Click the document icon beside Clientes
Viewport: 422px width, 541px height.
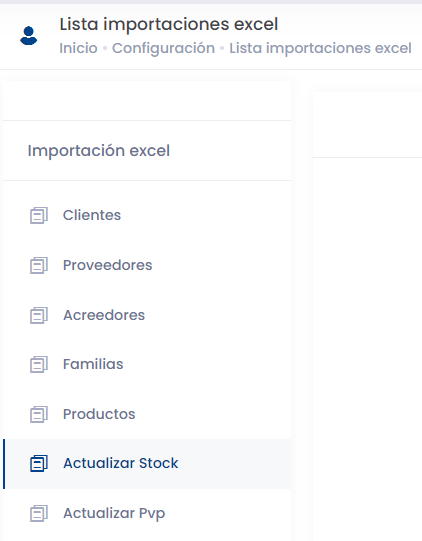point(39,215)
